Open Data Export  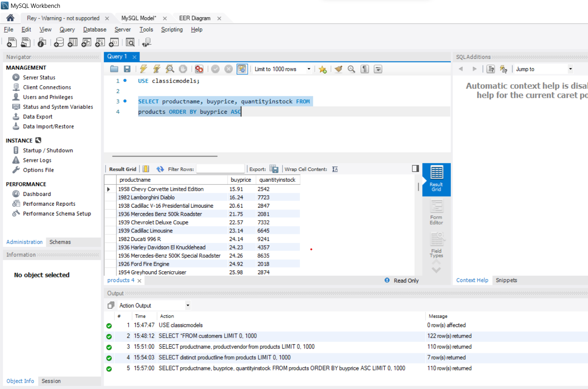coord(38,117)
